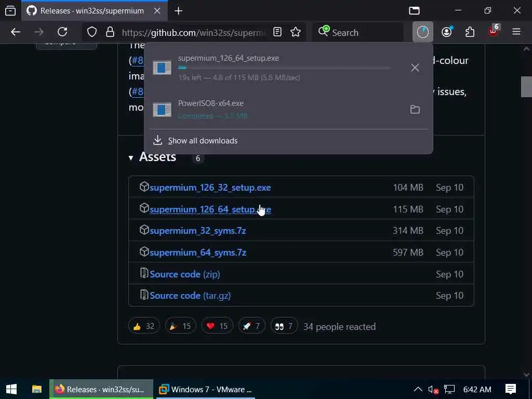
Task: Click the zip file icon beside Source code (zip)
Action: point(144,273)
